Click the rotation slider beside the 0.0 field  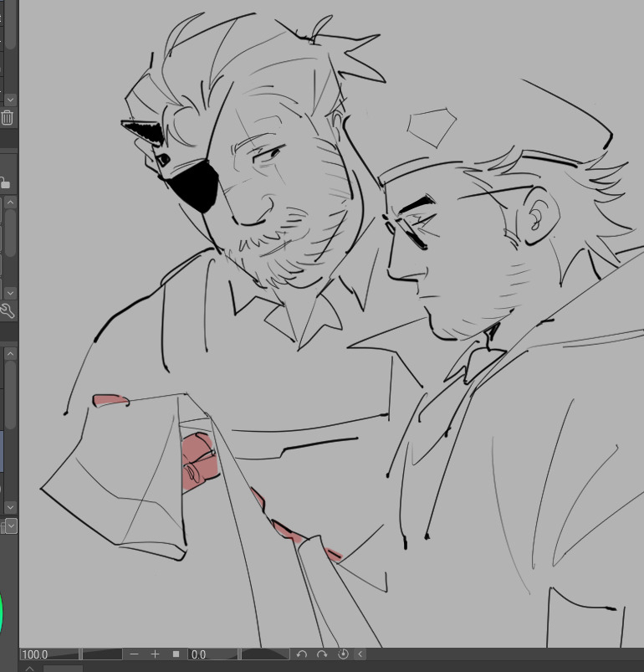pos(264,654)
